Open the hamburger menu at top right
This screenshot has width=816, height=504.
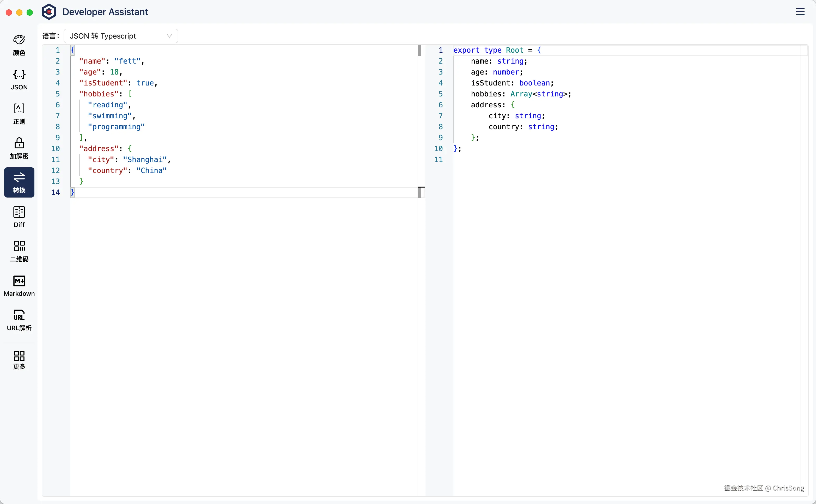pyautogui.click(x=800, y=12)
